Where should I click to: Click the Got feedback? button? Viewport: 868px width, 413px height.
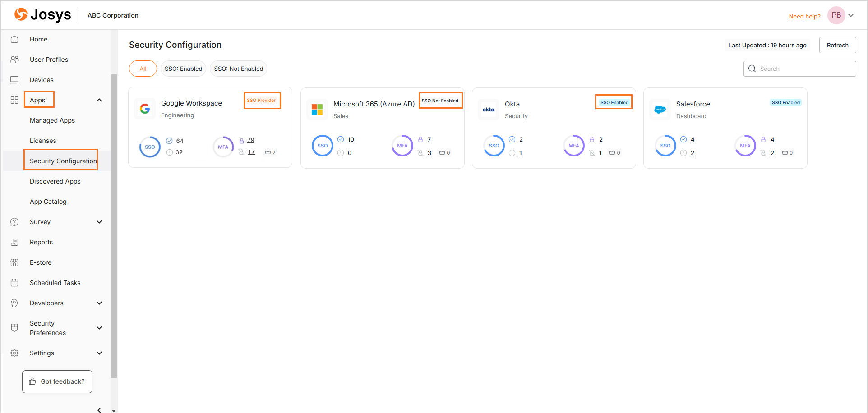pyautogui.click(x=57, y=381)
